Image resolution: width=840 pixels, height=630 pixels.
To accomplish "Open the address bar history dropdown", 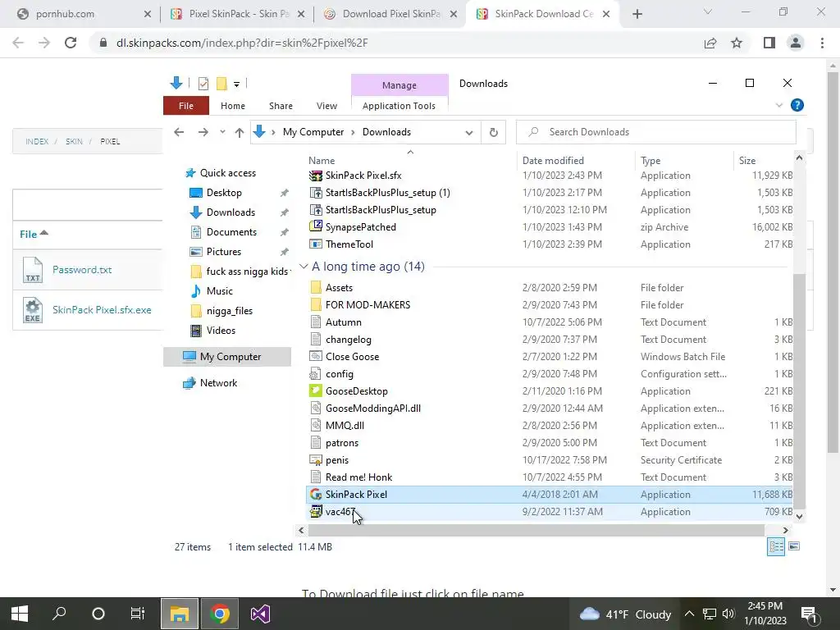I will pyautogui.click(x=469, y=132).
